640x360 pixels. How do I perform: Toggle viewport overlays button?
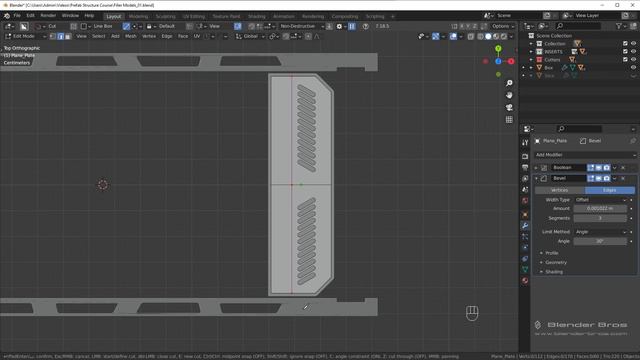coord(453,36)
